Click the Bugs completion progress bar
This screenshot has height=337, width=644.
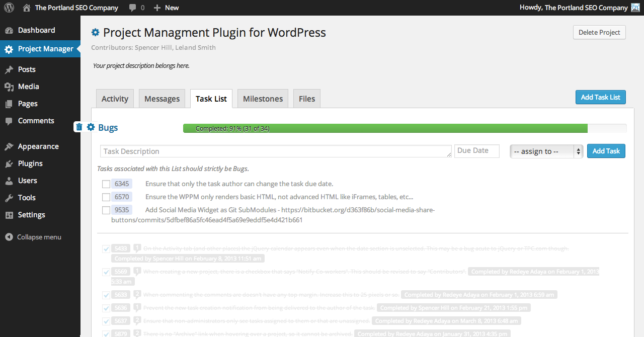point(405,128)
